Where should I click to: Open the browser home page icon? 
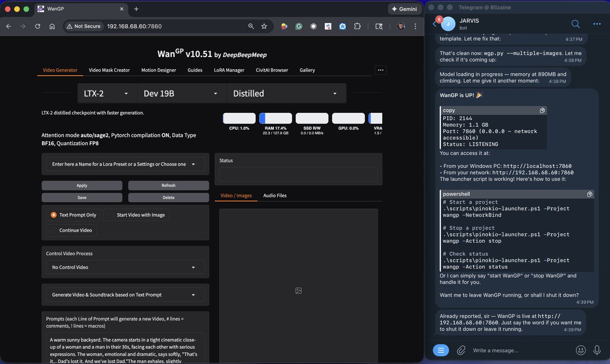[52, 26]
